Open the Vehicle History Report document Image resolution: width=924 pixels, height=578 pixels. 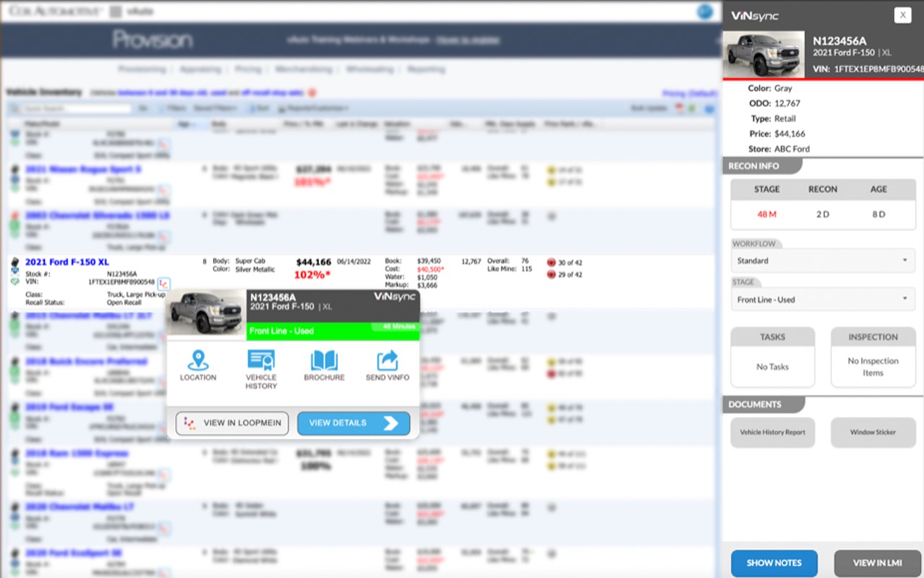(772, 432)
